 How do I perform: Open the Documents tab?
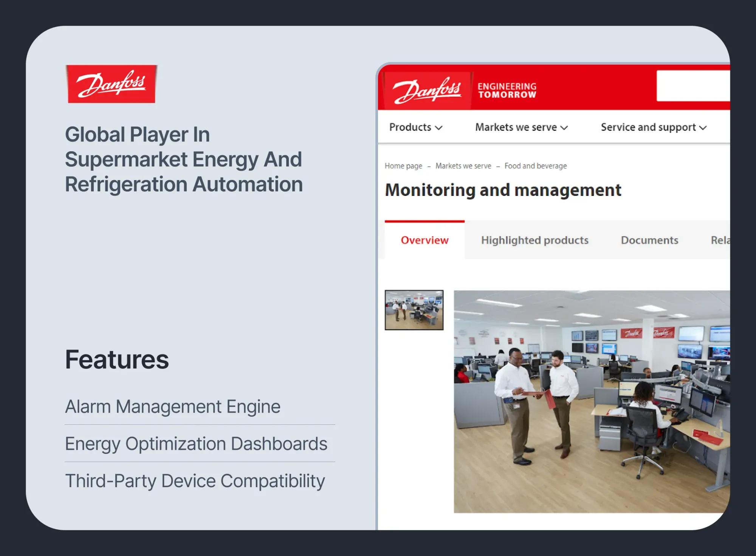649,240
